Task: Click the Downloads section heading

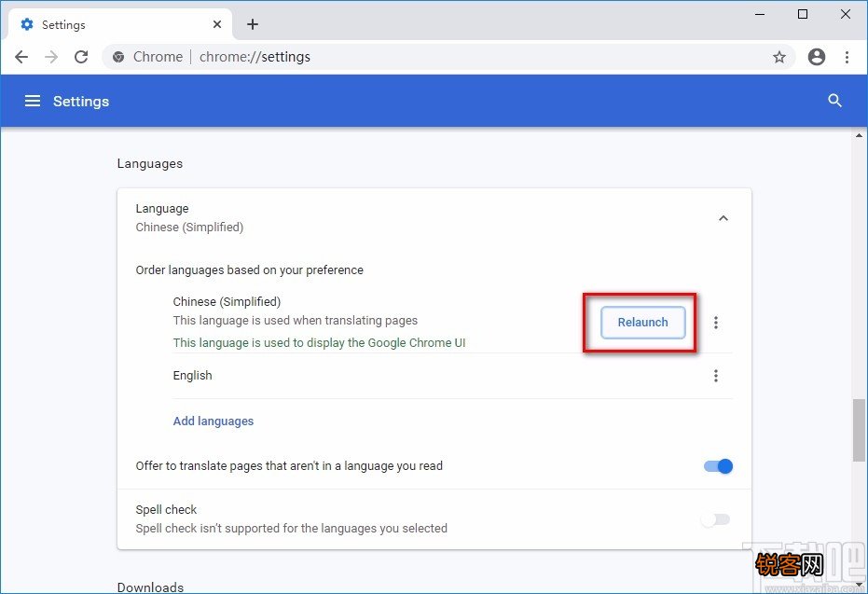Action: coord(150,587)
